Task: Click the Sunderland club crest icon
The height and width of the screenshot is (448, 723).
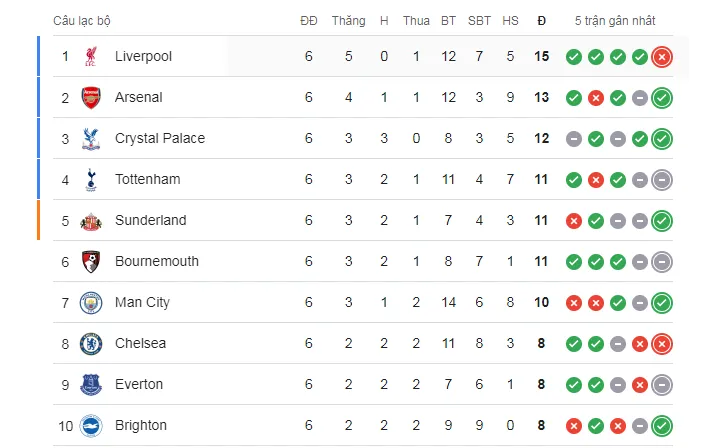Action: point(91,221)
